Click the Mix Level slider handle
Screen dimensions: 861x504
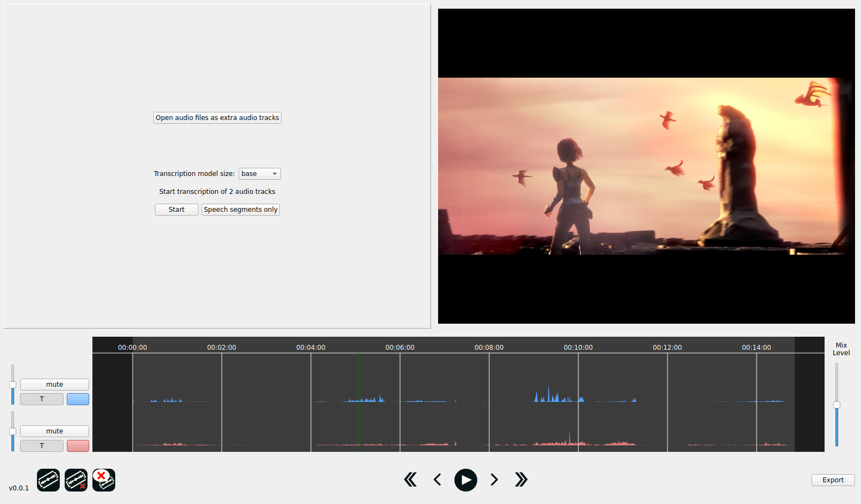pos(837,405)
